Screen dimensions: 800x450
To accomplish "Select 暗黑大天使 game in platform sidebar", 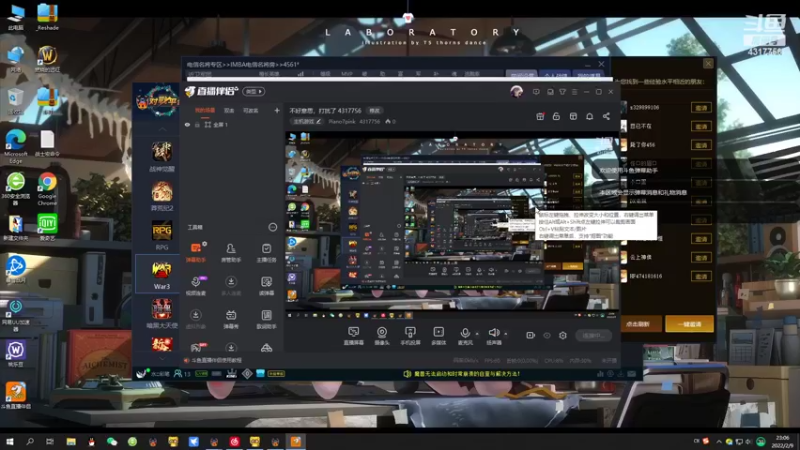I will [162, 314].
